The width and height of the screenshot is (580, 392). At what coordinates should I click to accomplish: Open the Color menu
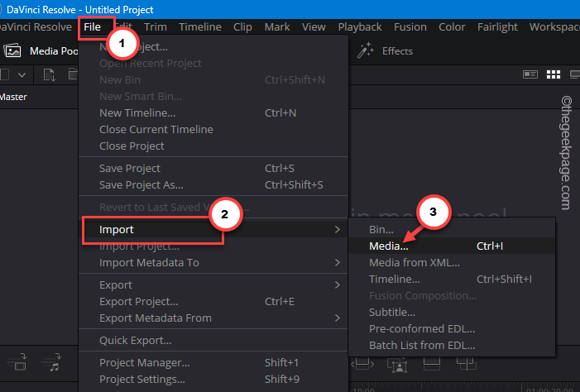click(x=452, y=27)
